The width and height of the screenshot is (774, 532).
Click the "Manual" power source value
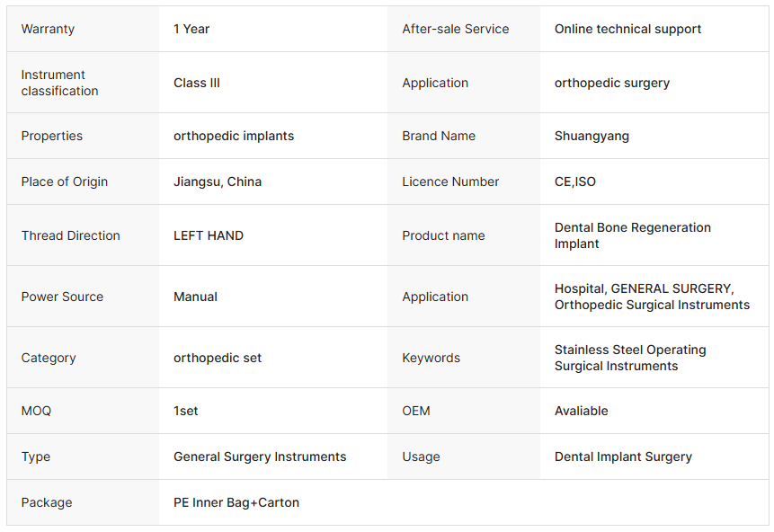[195, 297]
